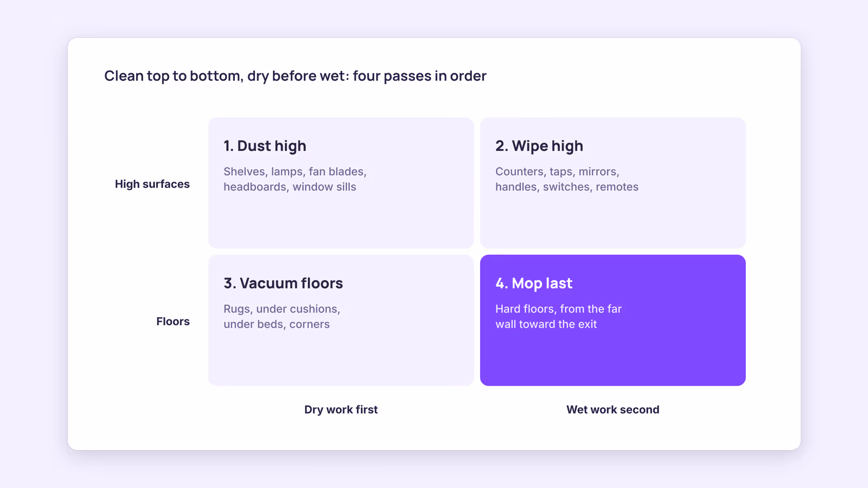The image size is (868, 488).
Task: Click empty area of Vacuum floors card
Action: tap(341, 359)
